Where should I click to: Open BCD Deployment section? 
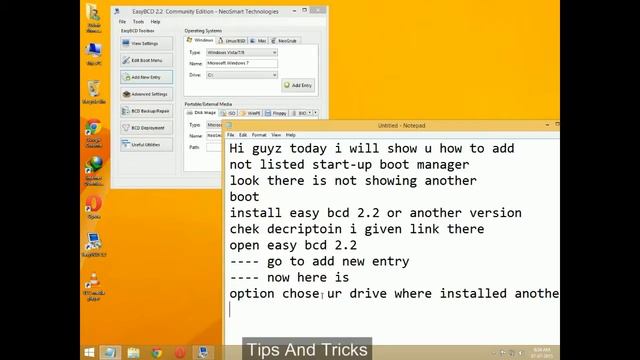coord(146,128)
